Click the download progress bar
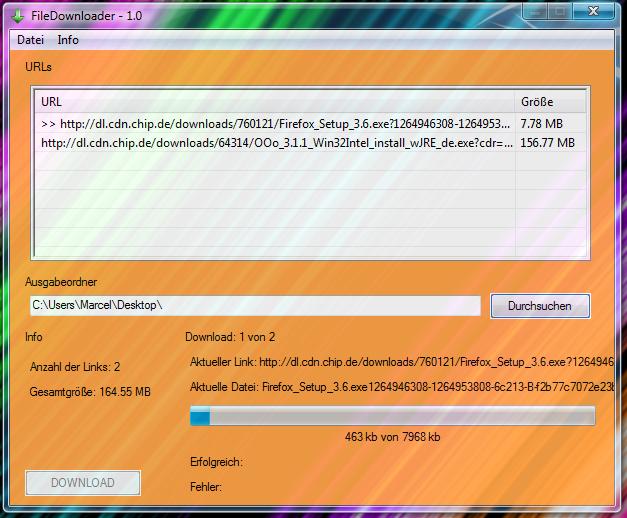Image resolution: width=627 pixels, height=518 pixels. click(392, 416)
